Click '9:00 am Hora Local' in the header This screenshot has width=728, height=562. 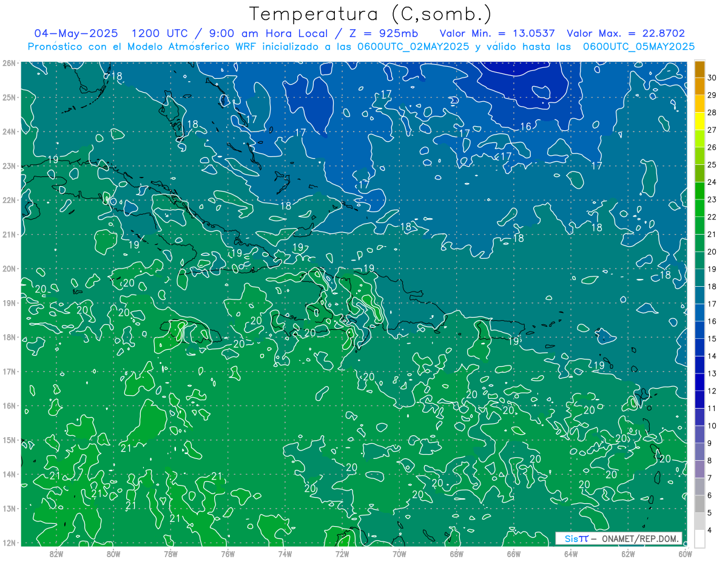pos(269,33)
